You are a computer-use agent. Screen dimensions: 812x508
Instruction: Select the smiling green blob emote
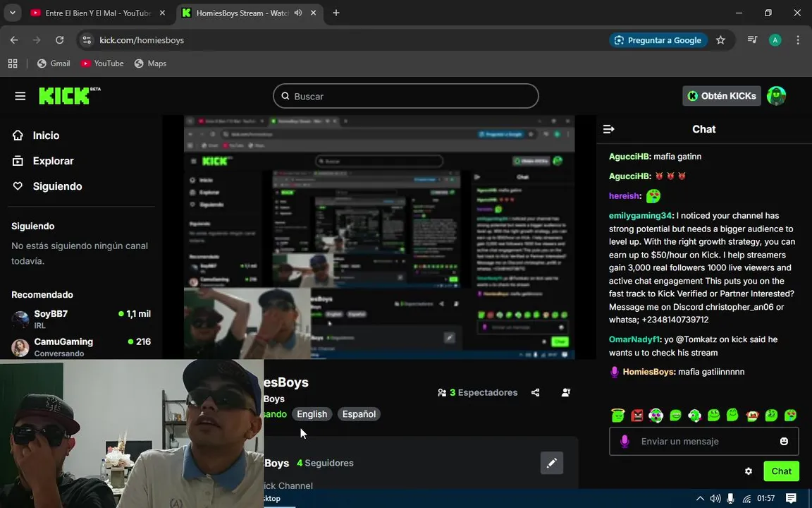click(713, 415)
